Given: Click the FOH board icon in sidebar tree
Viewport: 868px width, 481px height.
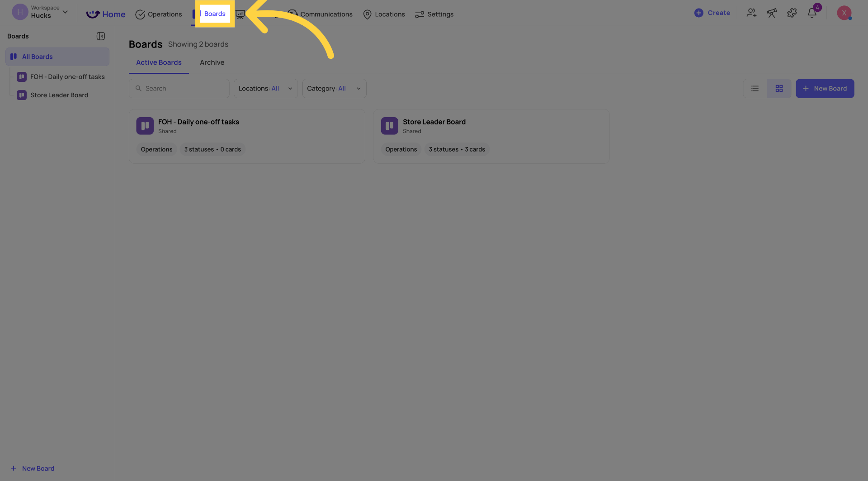Looking at the screenshot, I should tap(21, 77).
